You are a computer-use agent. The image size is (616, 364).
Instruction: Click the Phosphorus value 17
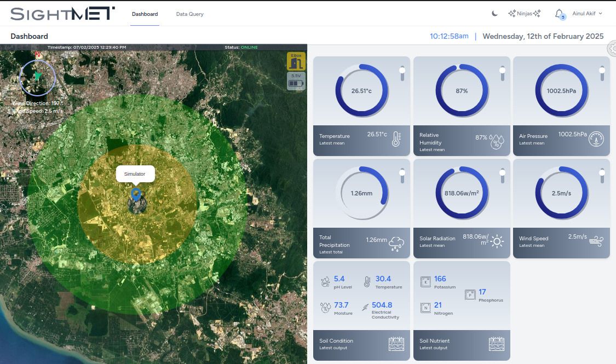click(x=482, y=292)
